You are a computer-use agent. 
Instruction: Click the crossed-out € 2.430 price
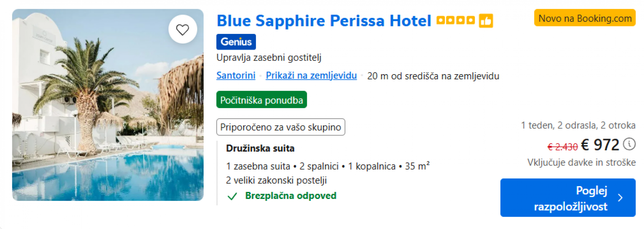(x=563, y=147)
